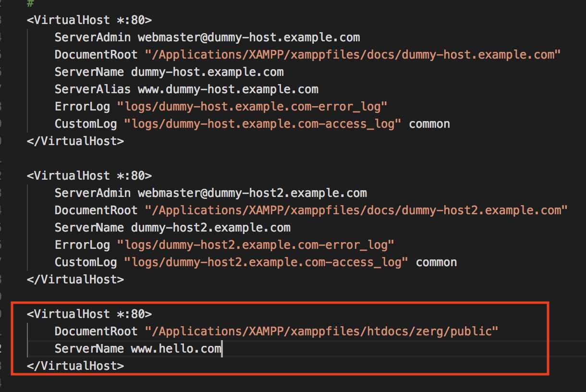
Task: Click the dummy-host2.example.com-error_log path string
Action: (x=256, y=245)
